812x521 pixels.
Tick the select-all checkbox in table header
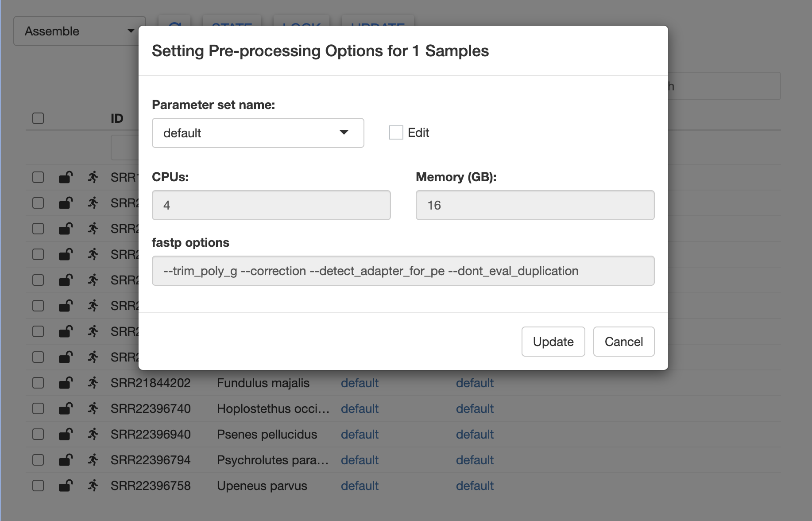(38, 118)
